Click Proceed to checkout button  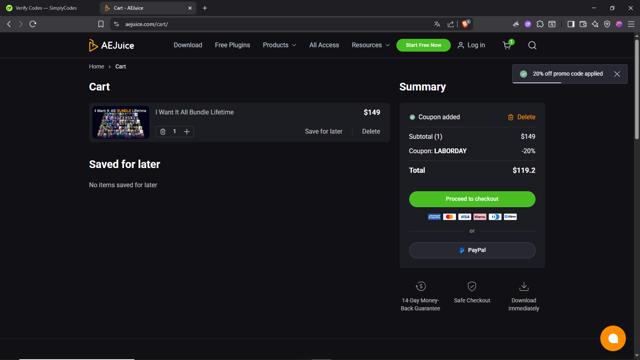coord(472,199)
